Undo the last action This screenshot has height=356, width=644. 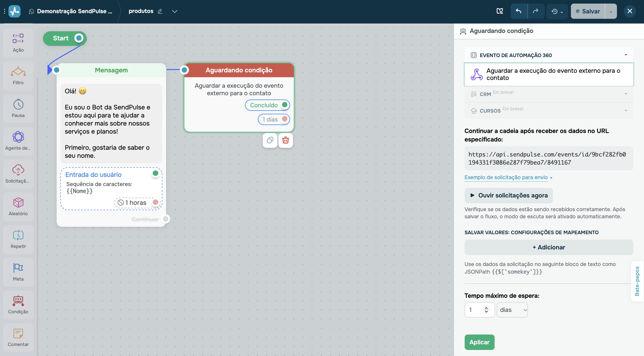click(x=519, y=11)
